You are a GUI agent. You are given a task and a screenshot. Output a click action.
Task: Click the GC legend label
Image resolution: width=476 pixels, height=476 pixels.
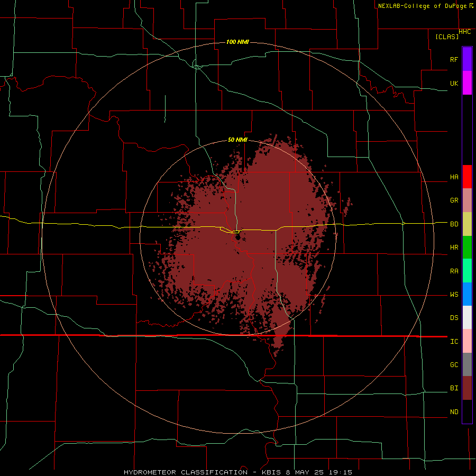454,365
